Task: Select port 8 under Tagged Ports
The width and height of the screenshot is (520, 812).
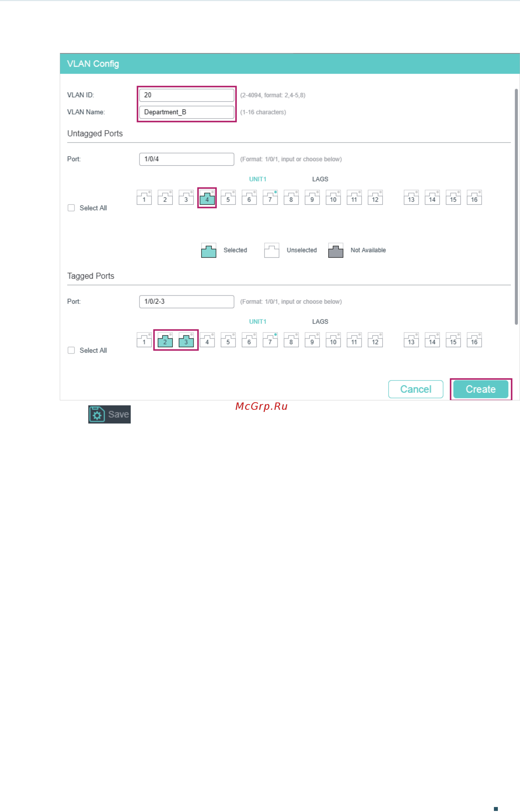Action: (291, 340)
